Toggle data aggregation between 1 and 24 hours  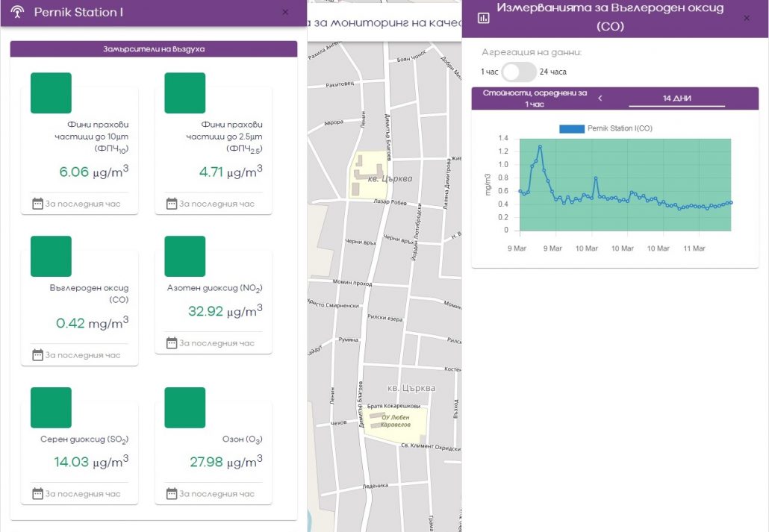click(x=518, y=72)
